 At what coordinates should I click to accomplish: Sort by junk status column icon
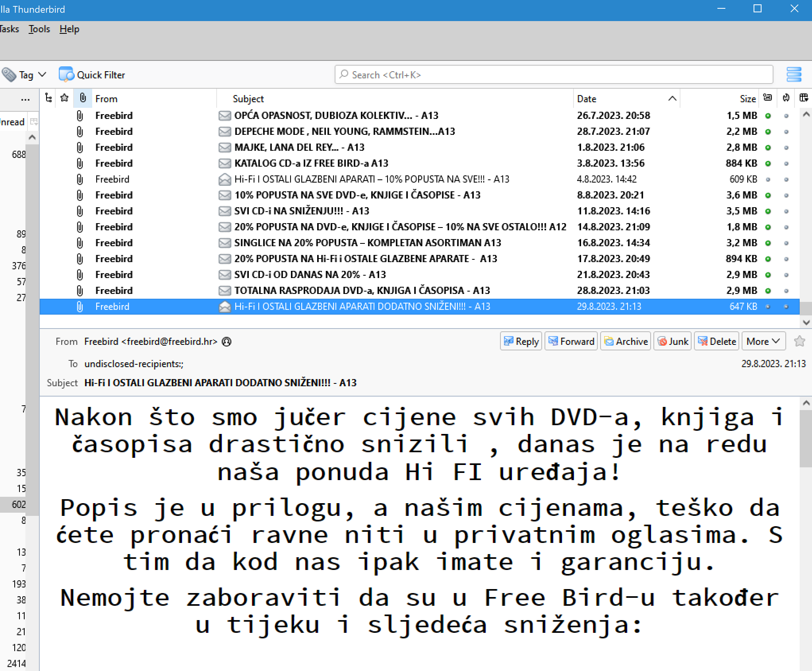[786, 98]
